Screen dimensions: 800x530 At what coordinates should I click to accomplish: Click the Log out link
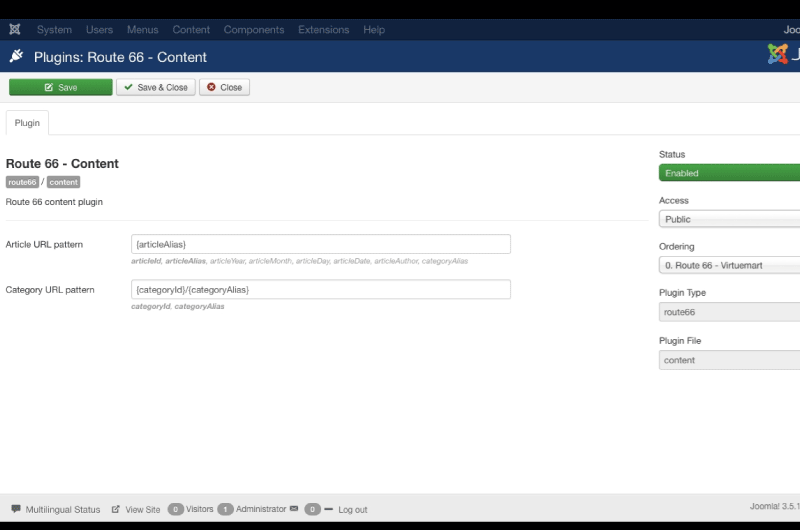(x=353, y=509)
